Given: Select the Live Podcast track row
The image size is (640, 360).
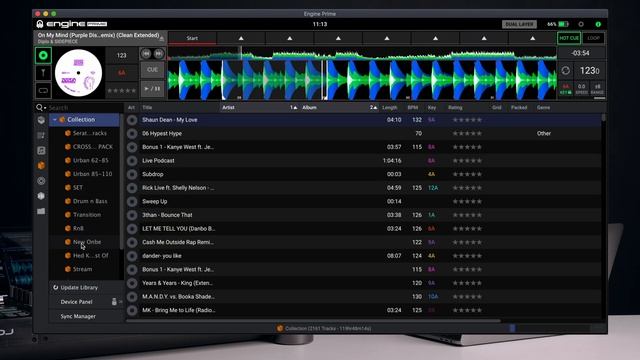Looking at the screenshot, I should coord(363,160).
